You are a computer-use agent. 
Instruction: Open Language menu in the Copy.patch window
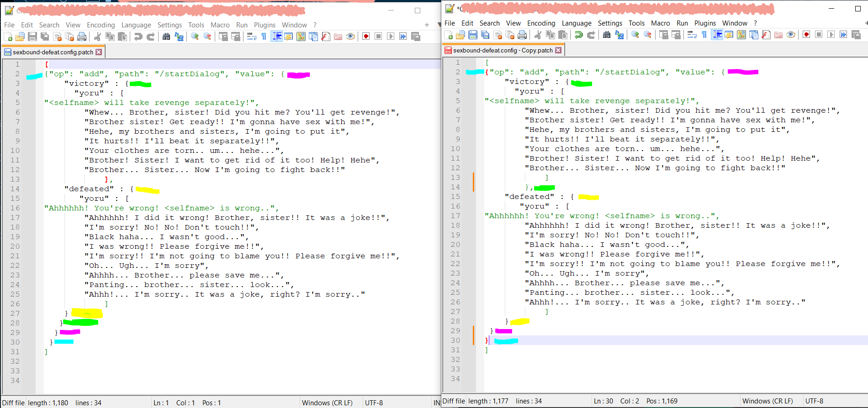(577, 23)
